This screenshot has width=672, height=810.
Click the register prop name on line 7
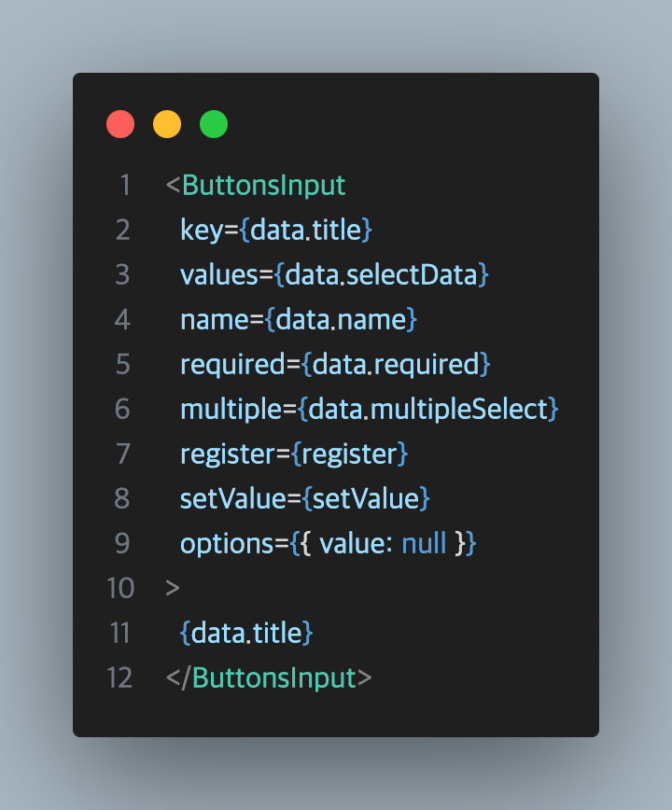coord(228,454)
